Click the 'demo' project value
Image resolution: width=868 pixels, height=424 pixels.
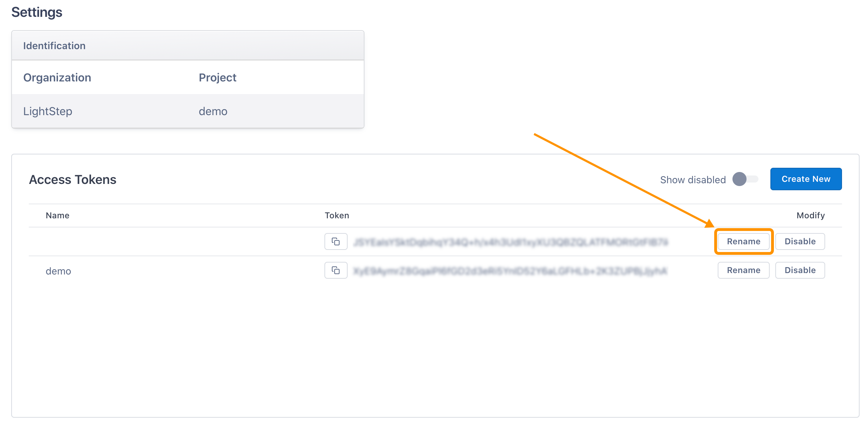[x=213, y=111]
